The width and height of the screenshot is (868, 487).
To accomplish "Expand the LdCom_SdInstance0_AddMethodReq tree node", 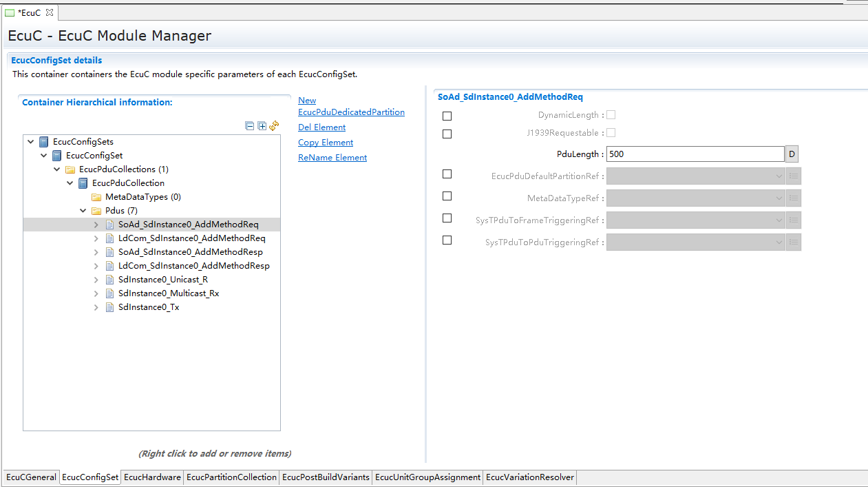I will tap(96, 238).
